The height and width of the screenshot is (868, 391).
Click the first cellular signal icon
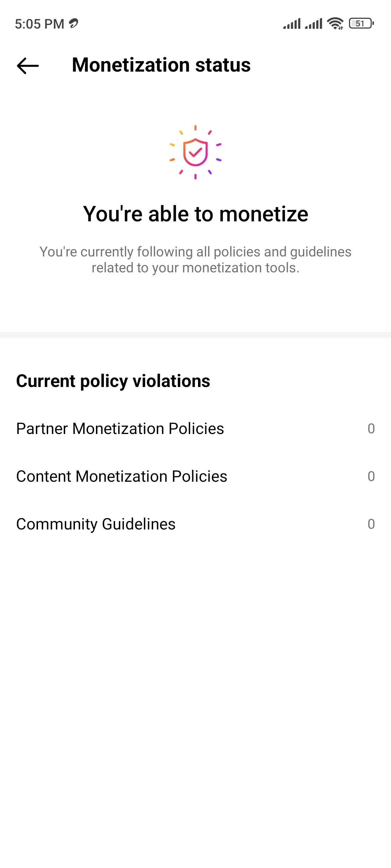(x=292, y=24)
